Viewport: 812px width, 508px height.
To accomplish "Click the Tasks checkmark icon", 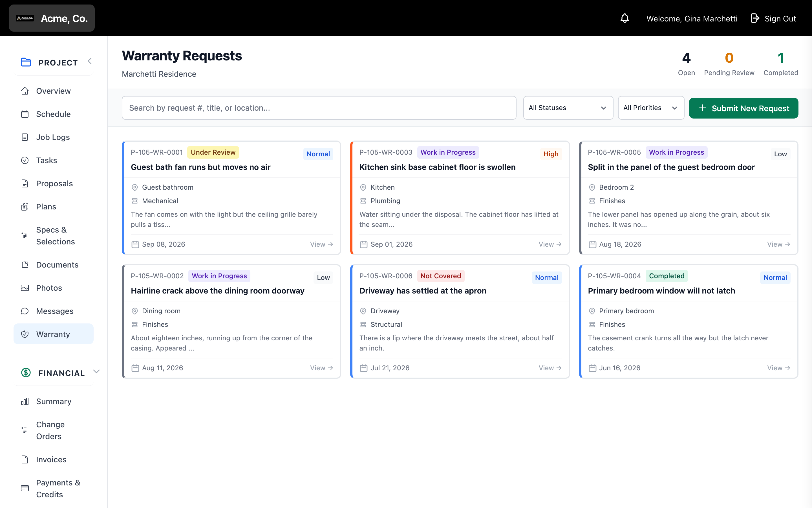I will (x=25, y=160).
